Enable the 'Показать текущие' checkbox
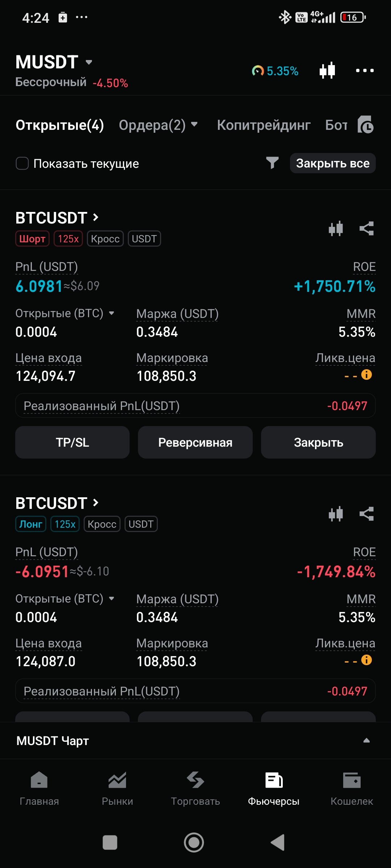 22,163
